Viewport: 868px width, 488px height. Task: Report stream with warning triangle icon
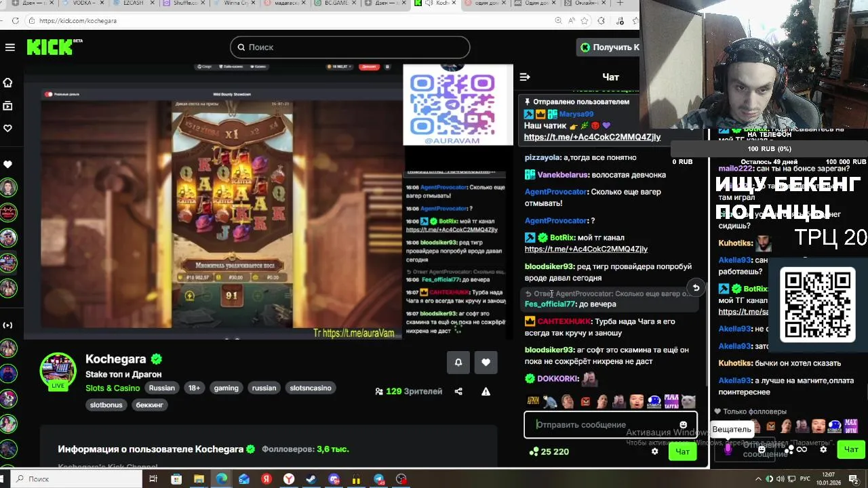486,391
